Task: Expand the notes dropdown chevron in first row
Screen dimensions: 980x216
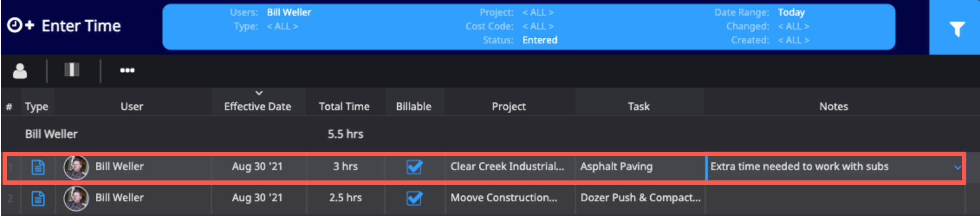Action: pos(957,167)
